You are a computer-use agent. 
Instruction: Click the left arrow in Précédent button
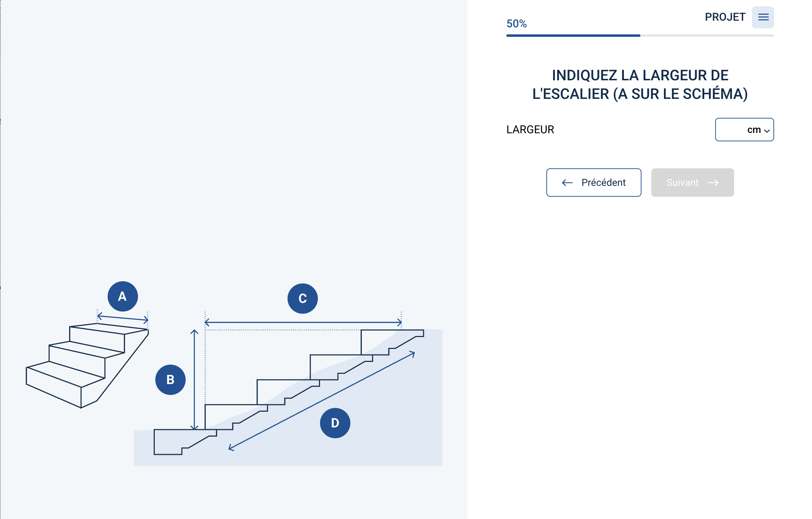[x=567, y=183]
